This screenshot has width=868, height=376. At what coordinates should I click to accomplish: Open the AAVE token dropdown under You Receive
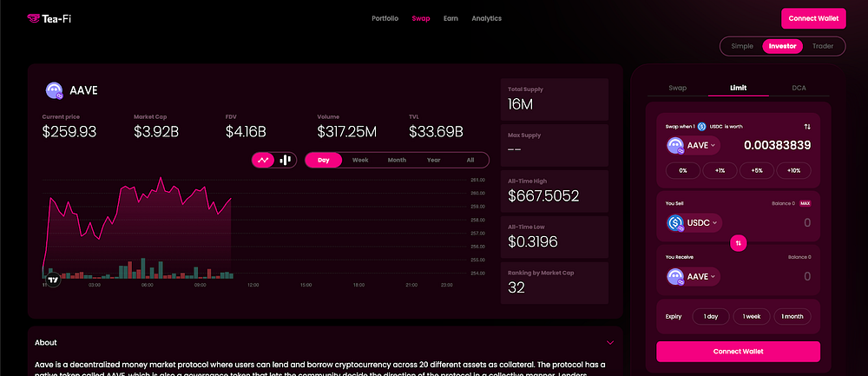coord(693,276)
